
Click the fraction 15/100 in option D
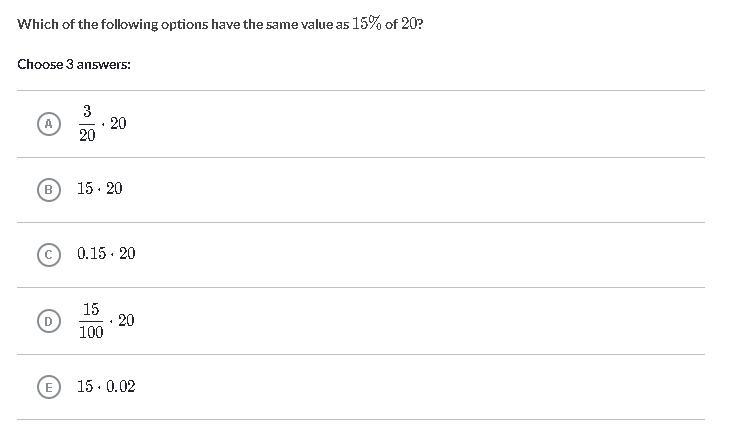[91, 321]
